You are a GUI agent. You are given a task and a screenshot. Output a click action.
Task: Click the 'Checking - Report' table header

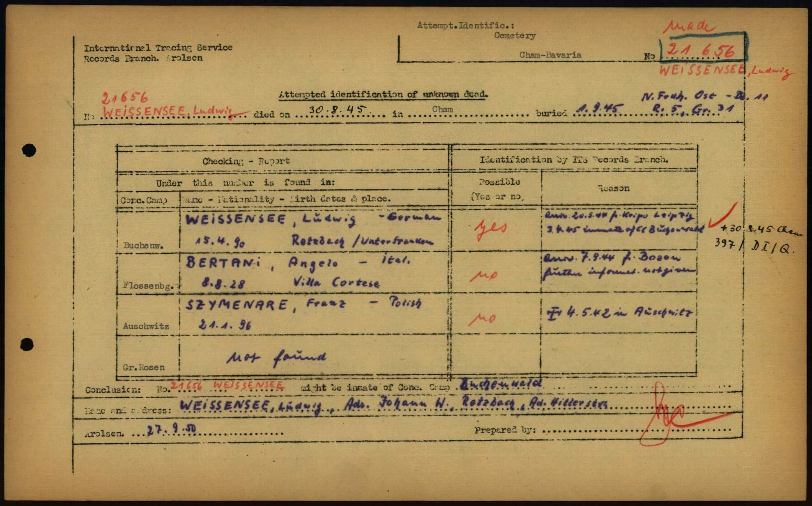246,161
